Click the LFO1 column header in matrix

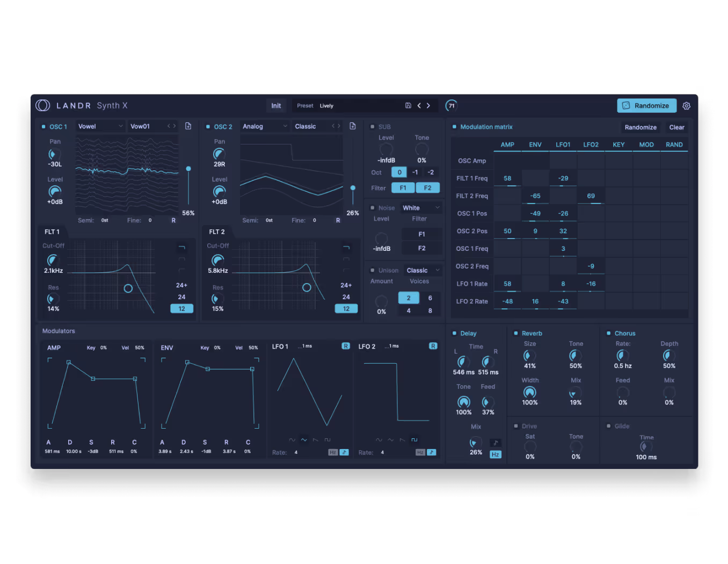click(x=563, y=145)
